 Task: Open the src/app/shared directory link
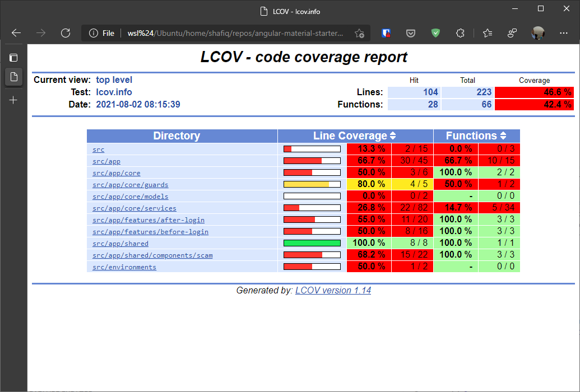coord(120,243)
